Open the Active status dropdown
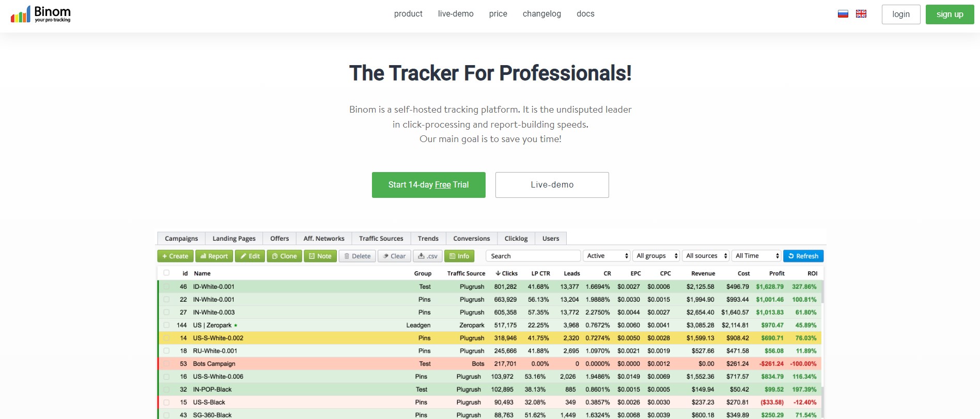The image size is (980, 419). click(x=606, y=256)
